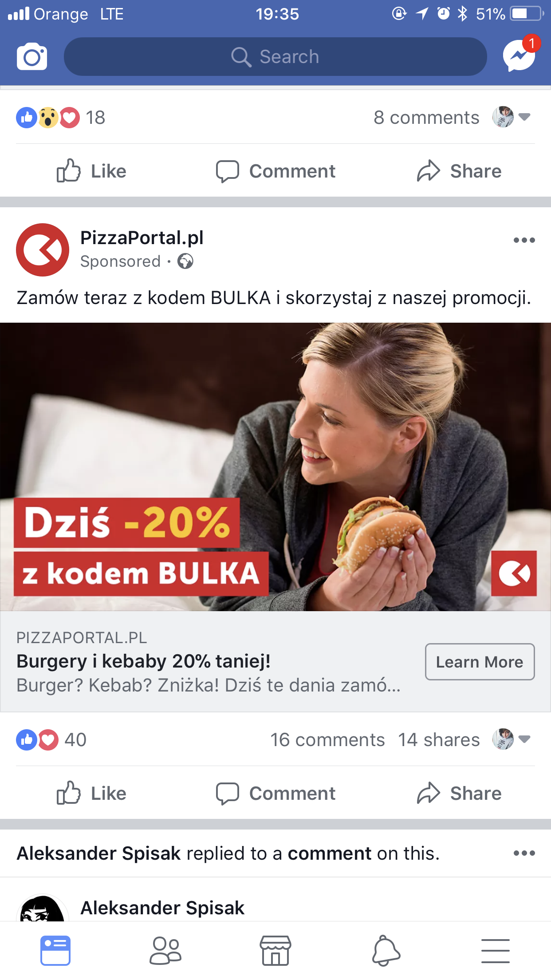The height and width of the screenshot is (980, 551).
Task: Open the Marketplace storefront icon
Action: [x=275, y=950]
